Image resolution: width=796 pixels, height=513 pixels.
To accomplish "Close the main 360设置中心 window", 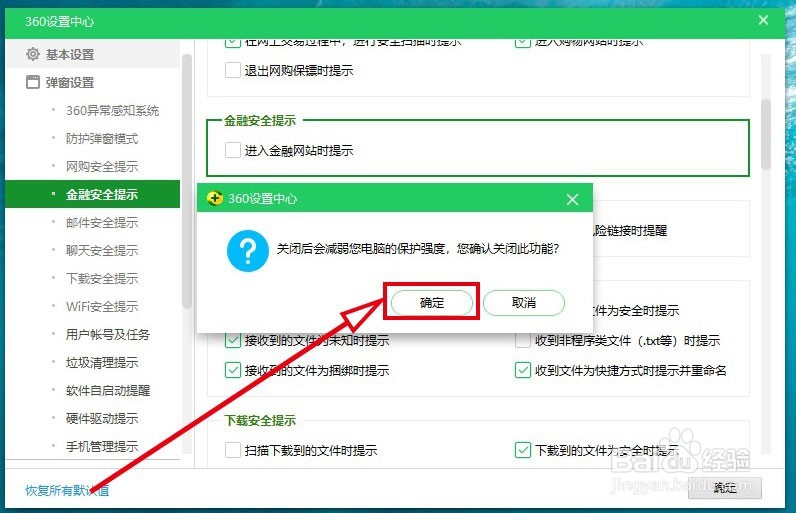I will coord(763,20).
